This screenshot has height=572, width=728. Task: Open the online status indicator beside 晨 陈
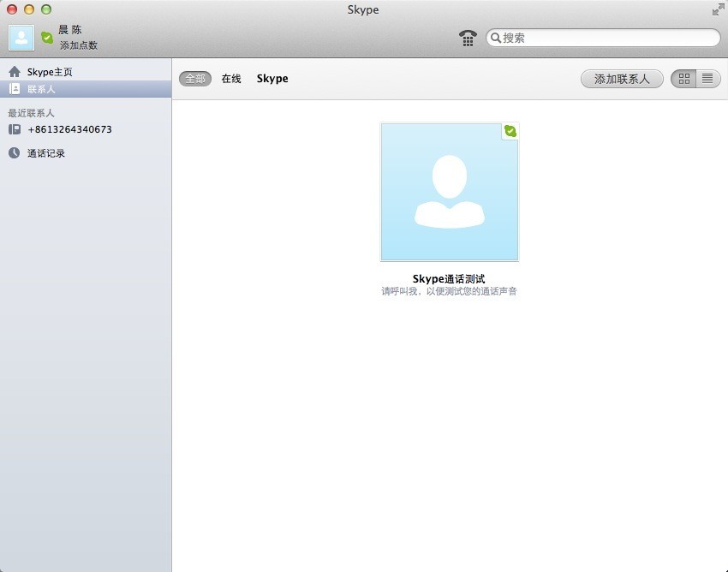tap(47, 37)
